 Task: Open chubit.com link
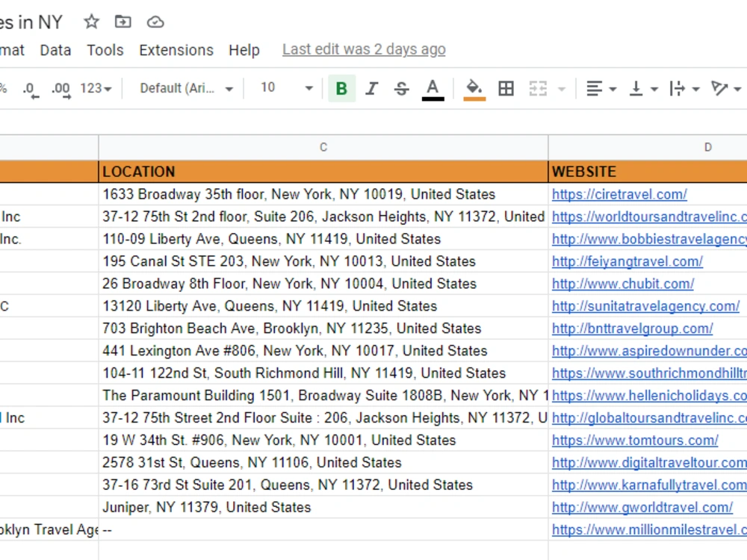coord(623,284)
